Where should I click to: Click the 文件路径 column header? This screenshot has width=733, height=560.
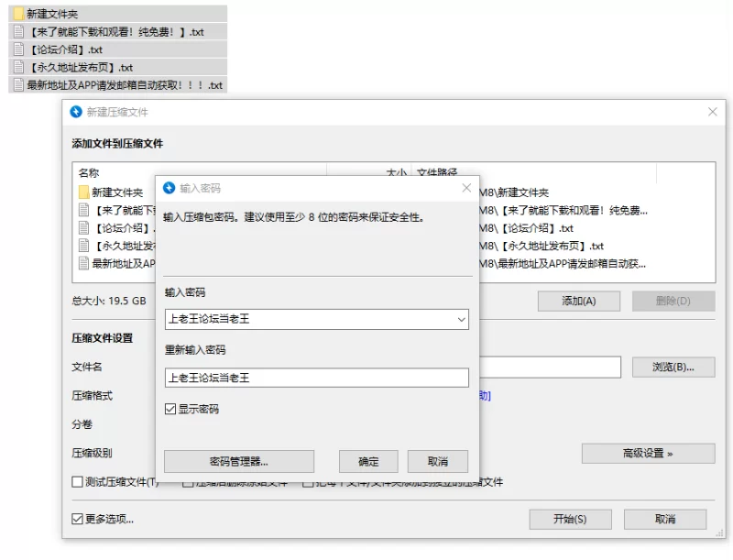point(437,172)
